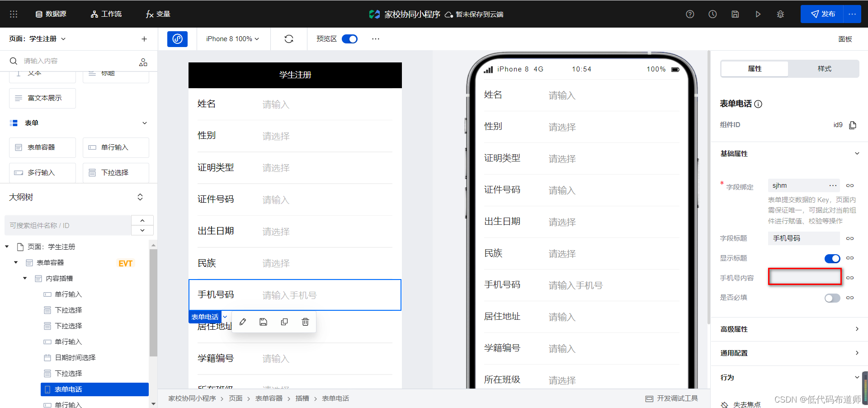
Task: Click the duplicate component icon
Action: 284,322
